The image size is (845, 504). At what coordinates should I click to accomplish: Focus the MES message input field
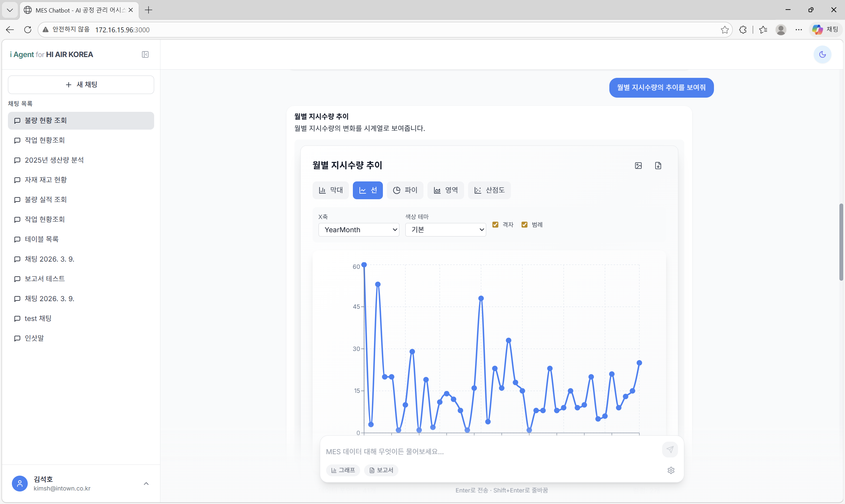point(491,451)
